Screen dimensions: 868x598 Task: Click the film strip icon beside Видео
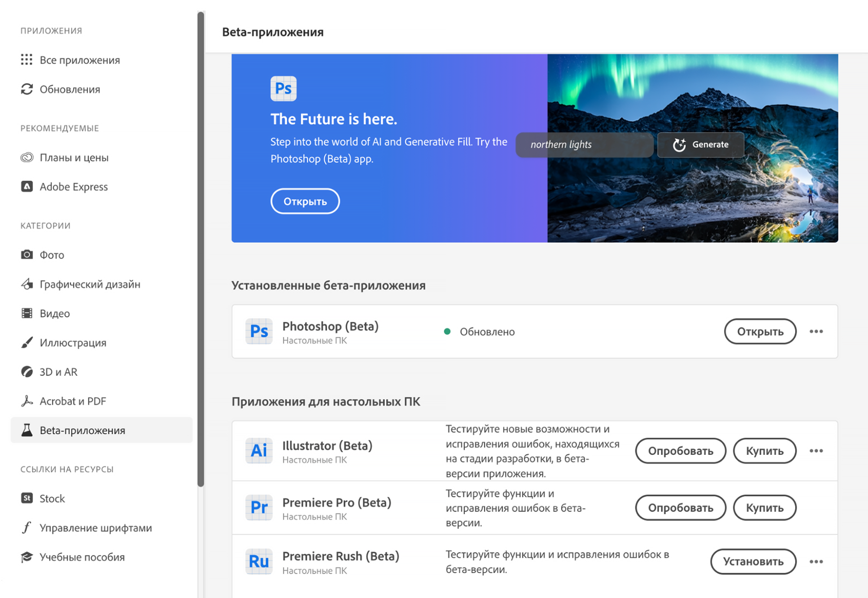pos(27,313)
